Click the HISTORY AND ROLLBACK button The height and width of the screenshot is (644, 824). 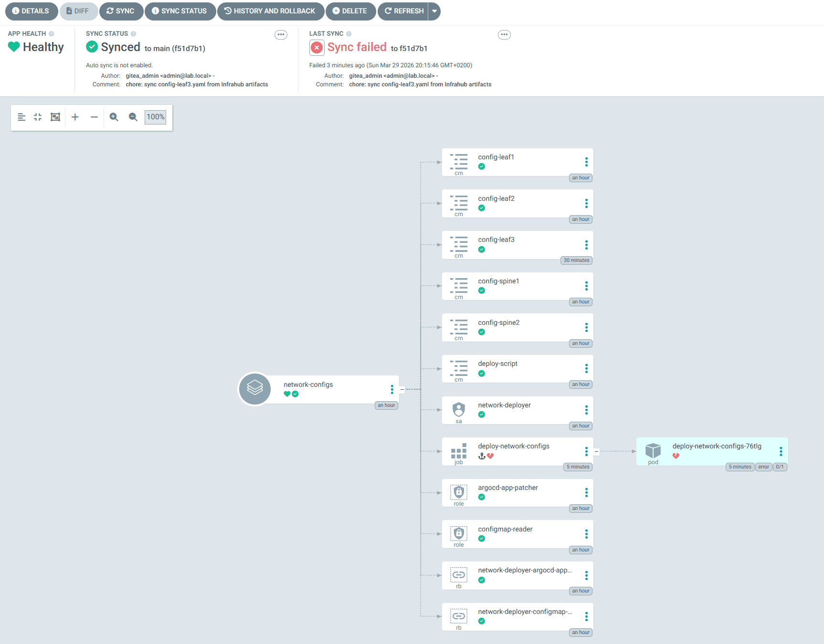(x=271, y=11)
